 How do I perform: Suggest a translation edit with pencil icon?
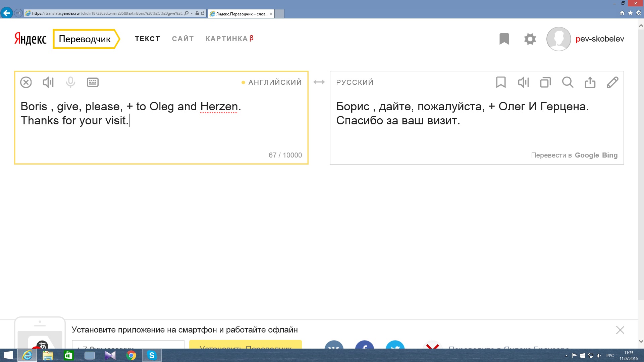coord(612,82)
